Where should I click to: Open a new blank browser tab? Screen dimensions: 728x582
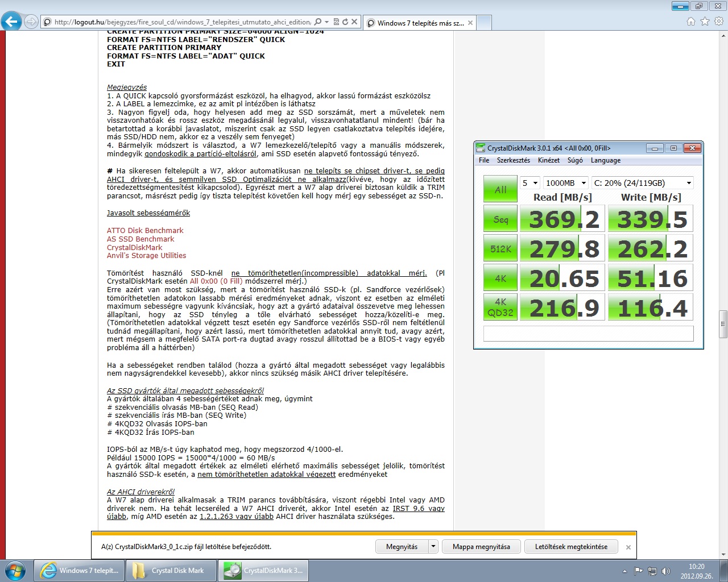[484, 23]
